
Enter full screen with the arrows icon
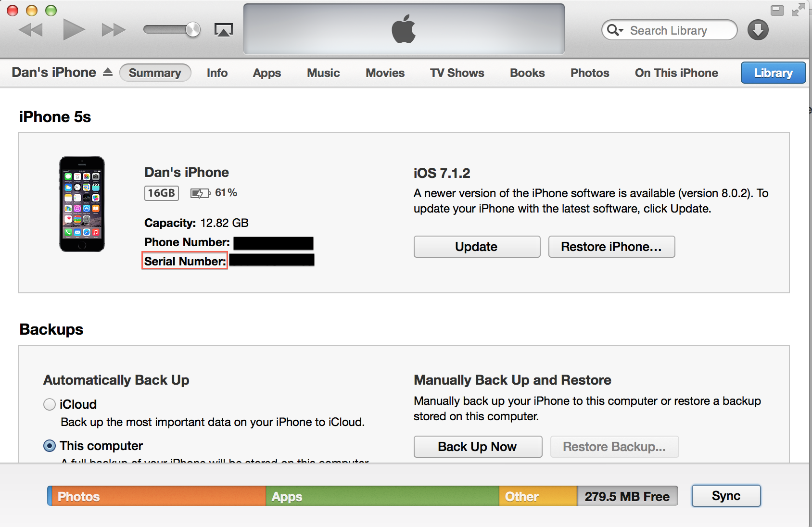tap(799, 10)
